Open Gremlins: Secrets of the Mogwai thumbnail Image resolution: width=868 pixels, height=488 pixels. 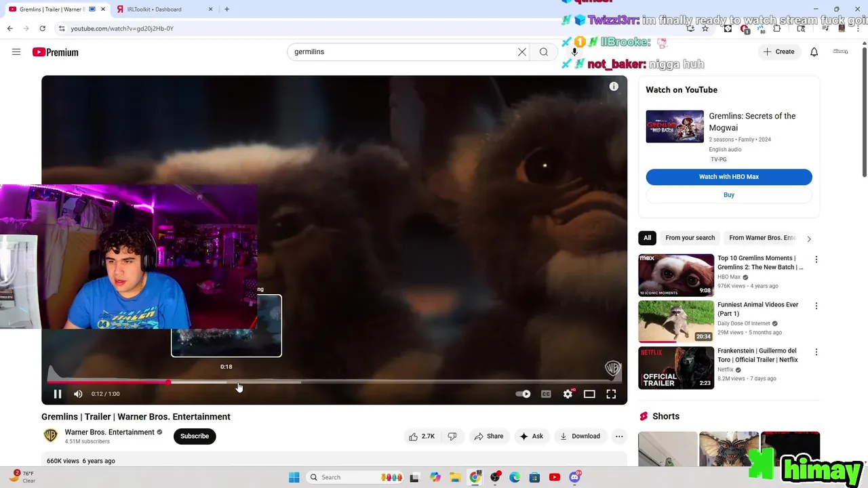click(675, 126)
